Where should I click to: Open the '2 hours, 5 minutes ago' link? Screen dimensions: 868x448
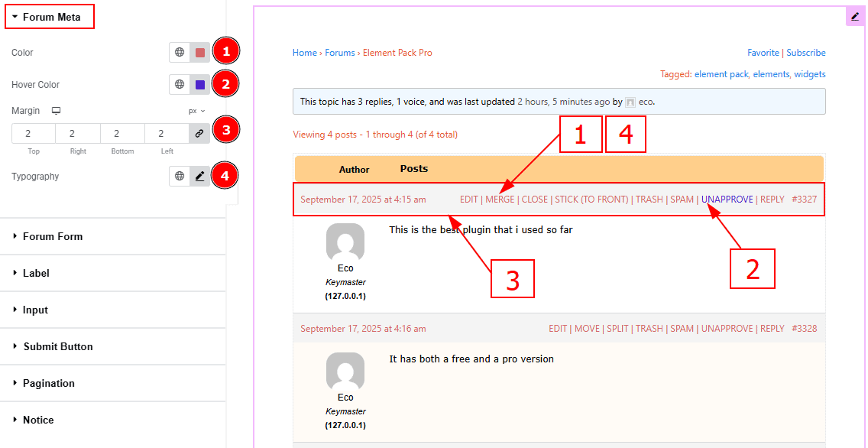(564, 102)
